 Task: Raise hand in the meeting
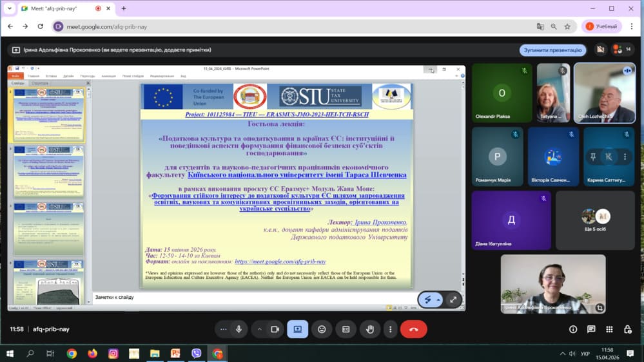(370, 329)
